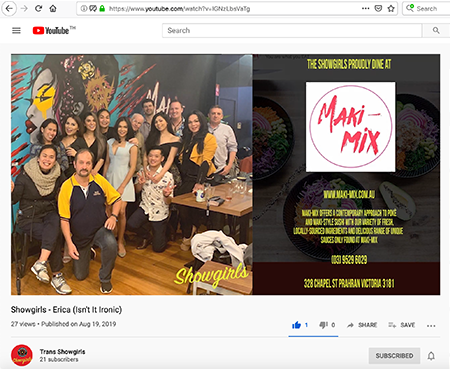Click the Trans Showgirls channel avatar
This screenshot has width=450, height=369.
click(22, 355)
